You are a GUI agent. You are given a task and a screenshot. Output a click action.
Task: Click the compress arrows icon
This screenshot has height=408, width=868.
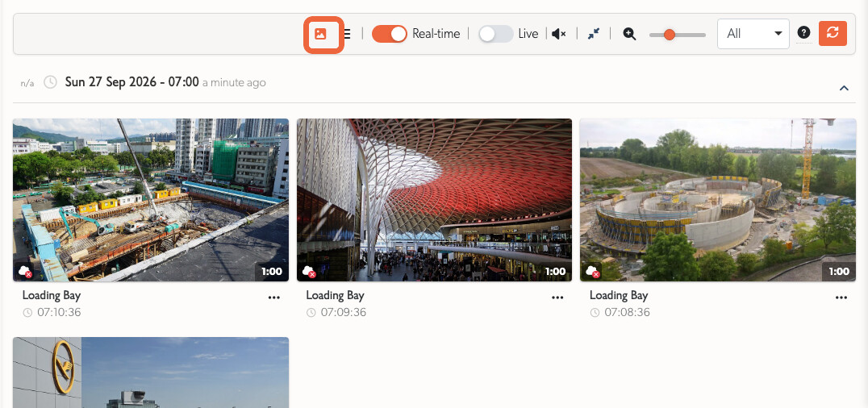click(594, 34)
